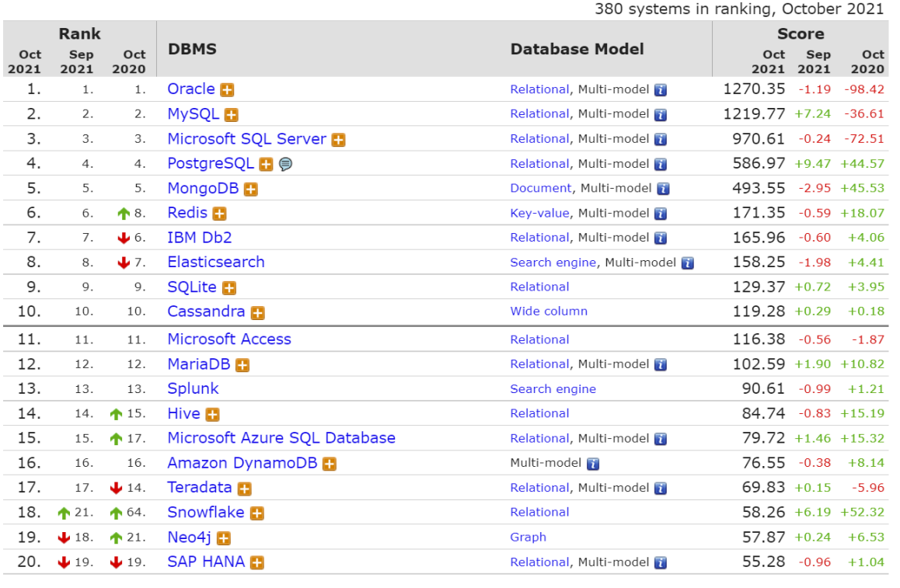Click the info icon in Amazon DynamoDB's row

click(x=593, y=464)
